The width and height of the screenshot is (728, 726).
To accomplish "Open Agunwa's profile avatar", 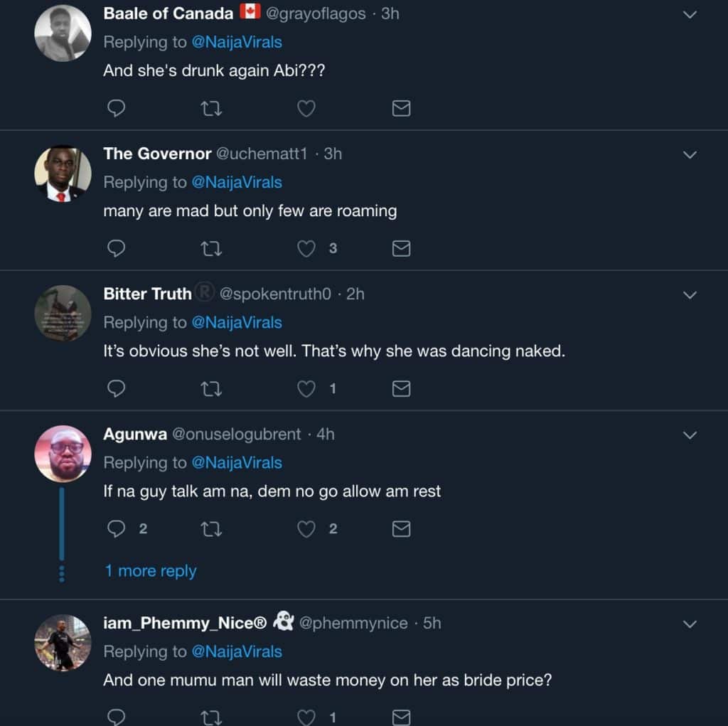I will pos(63,453).
